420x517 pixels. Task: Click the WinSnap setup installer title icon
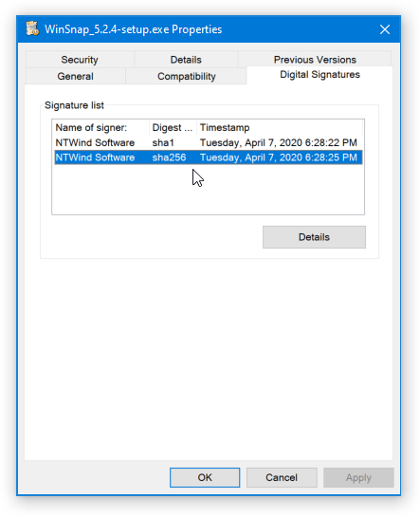[x=32, y=29]
